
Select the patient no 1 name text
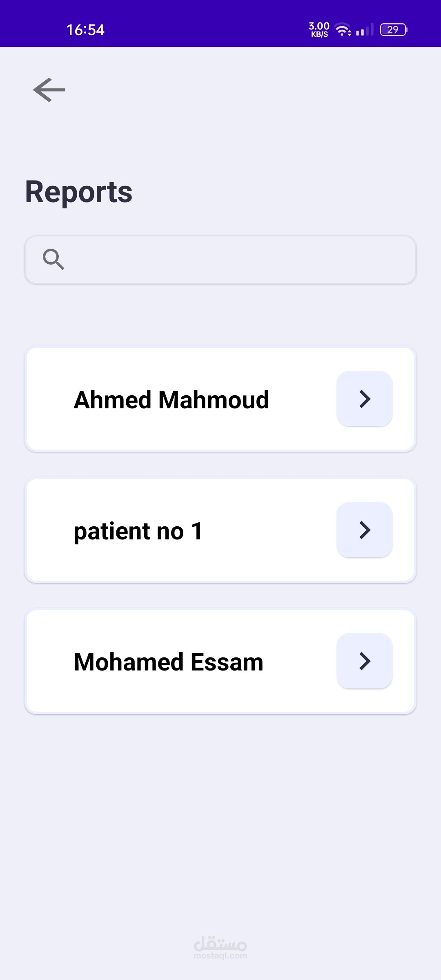pos(138,531)
